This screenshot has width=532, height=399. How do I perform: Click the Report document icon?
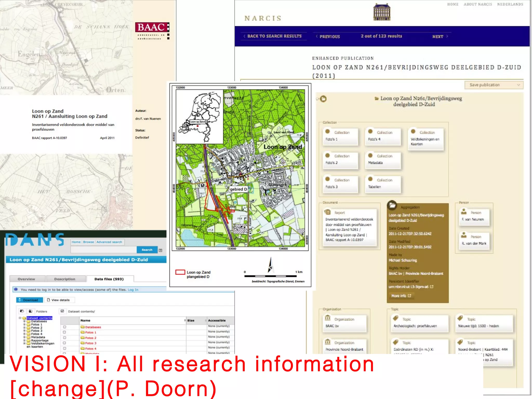[328, 212]
